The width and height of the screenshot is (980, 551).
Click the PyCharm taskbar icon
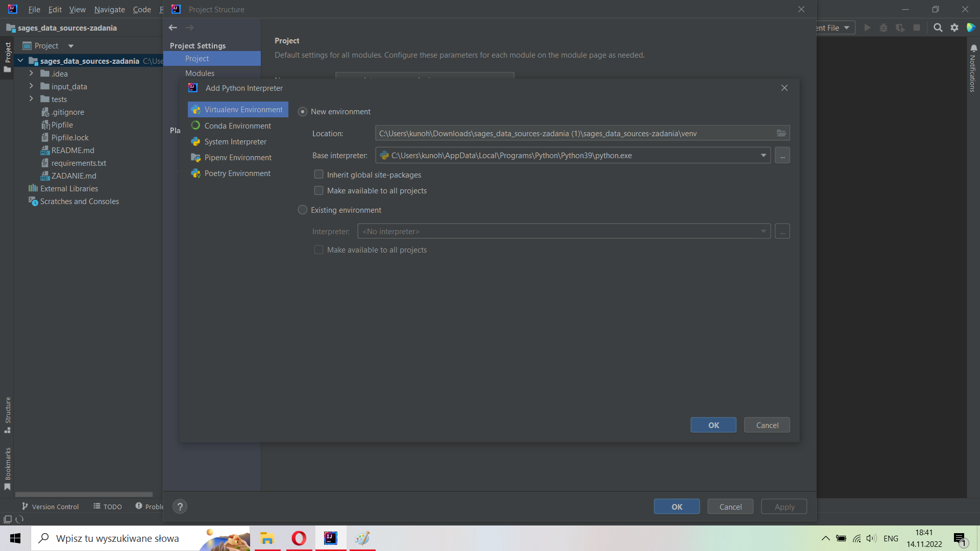[x=330, y=538]
